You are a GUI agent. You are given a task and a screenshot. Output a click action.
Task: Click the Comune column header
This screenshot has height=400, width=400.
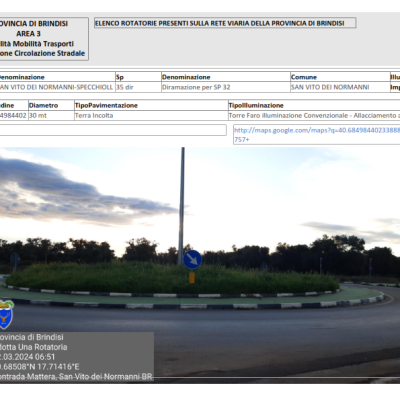[340, 77]
